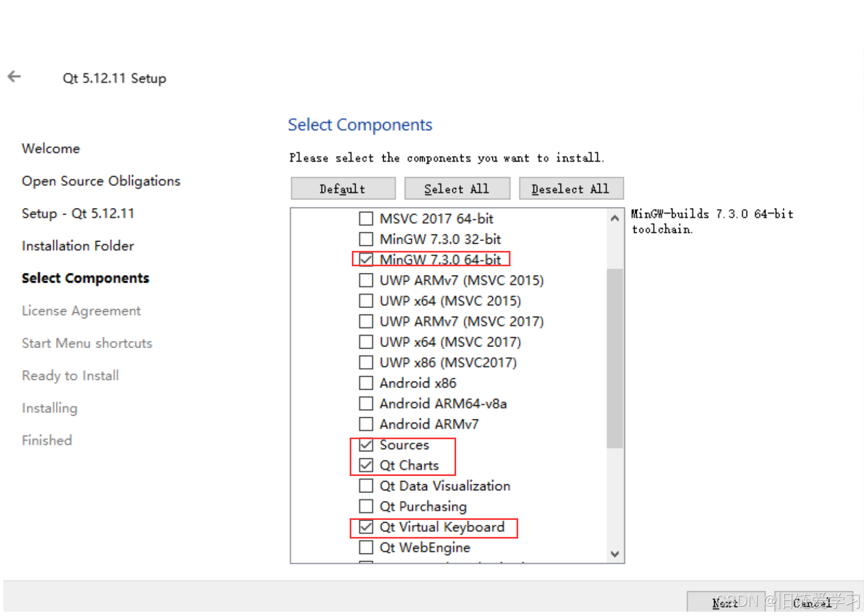Screen dimensions: 864x616
Task: Select the Qt Charts row label
Action: (x=409, y=466)
